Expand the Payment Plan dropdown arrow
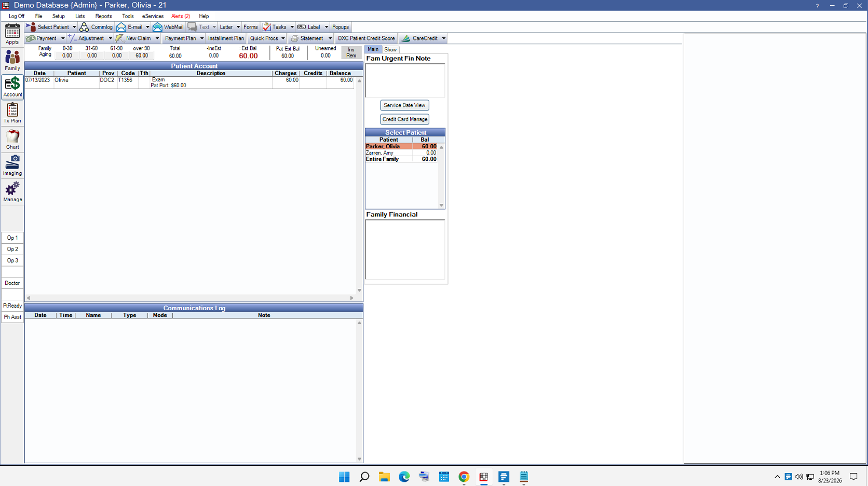Viewport: 868px width, 486px height. [x=202, y=38]
